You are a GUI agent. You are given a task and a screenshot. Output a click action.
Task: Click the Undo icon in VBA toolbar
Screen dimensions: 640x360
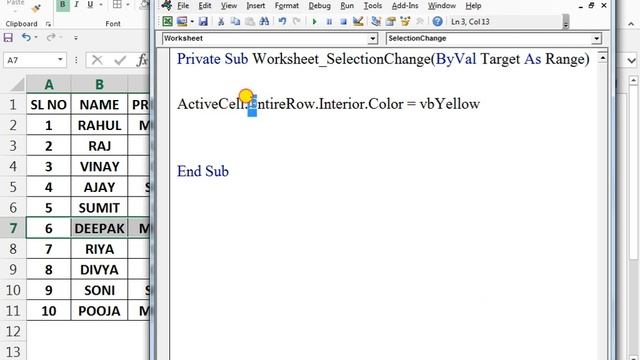click(x=282, y=22)
